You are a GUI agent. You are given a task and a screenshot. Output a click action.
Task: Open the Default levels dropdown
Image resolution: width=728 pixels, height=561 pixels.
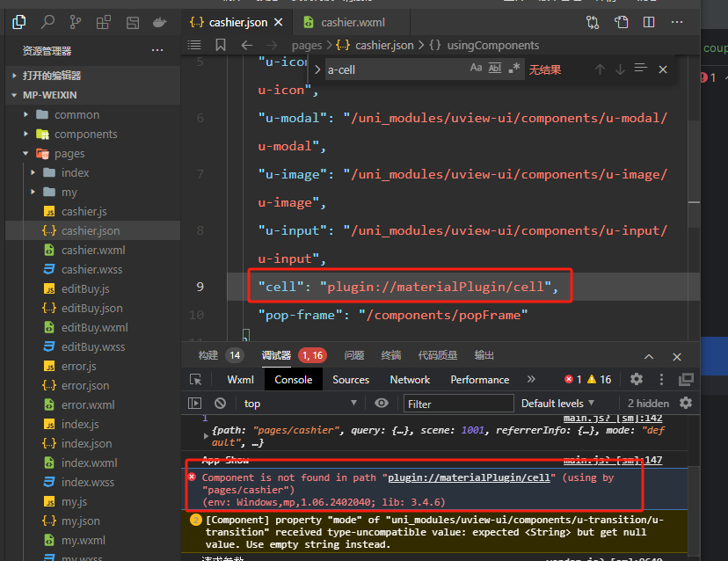557,403
